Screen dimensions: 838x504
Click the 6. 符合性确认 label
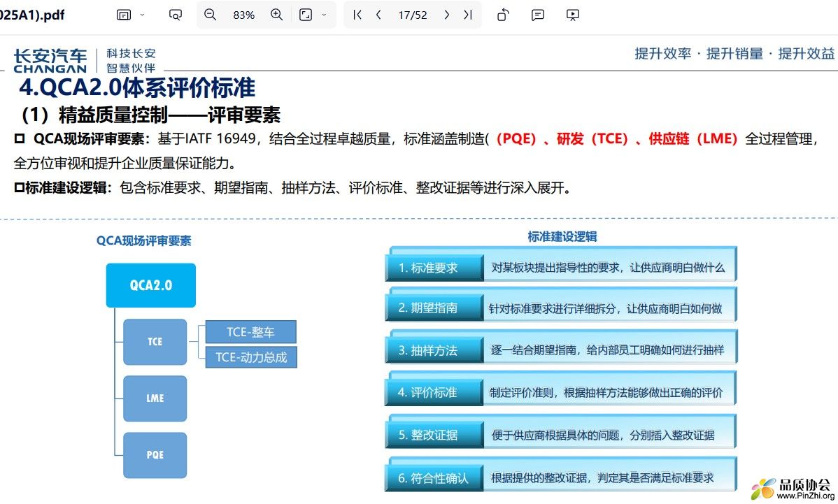coord(433,478)
